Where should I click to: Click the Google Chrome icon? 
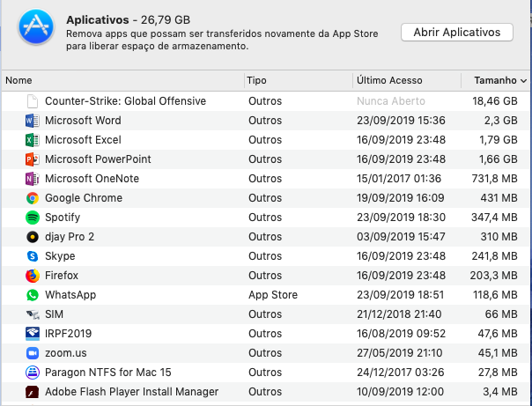[x=33, y=198]
